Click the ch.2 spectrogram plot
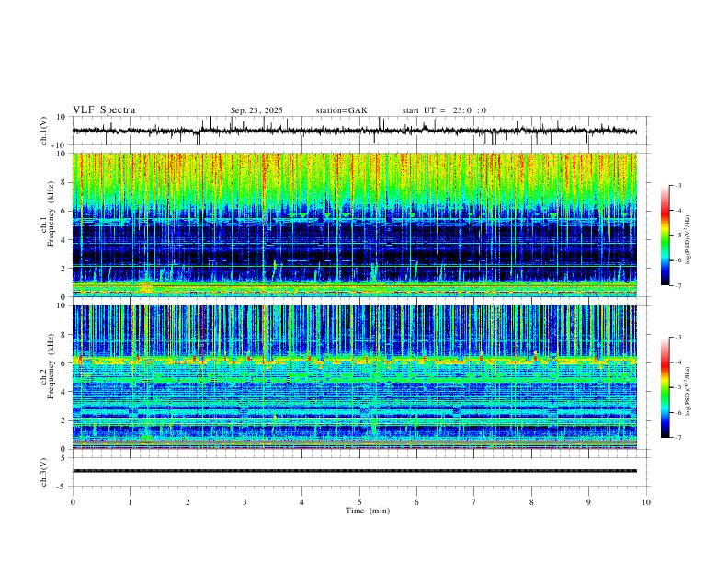The image size is (728, 563). (355, 377)
